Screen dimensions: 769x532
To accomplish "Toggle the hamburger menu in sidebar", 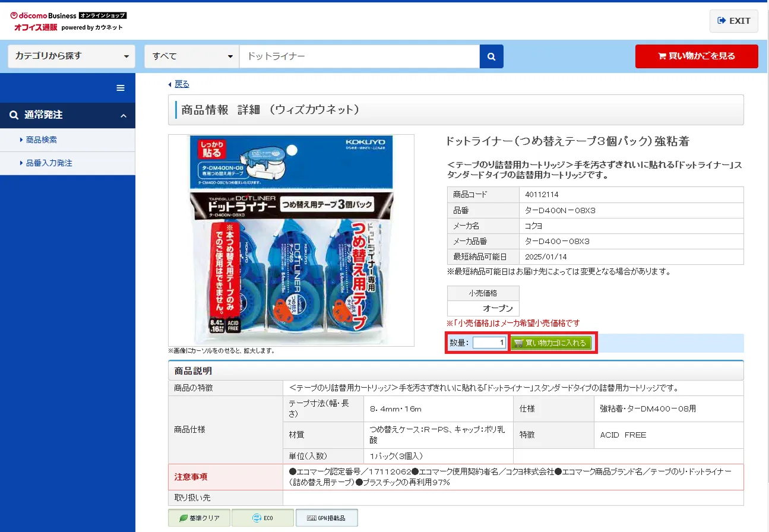I will point(121,88).
